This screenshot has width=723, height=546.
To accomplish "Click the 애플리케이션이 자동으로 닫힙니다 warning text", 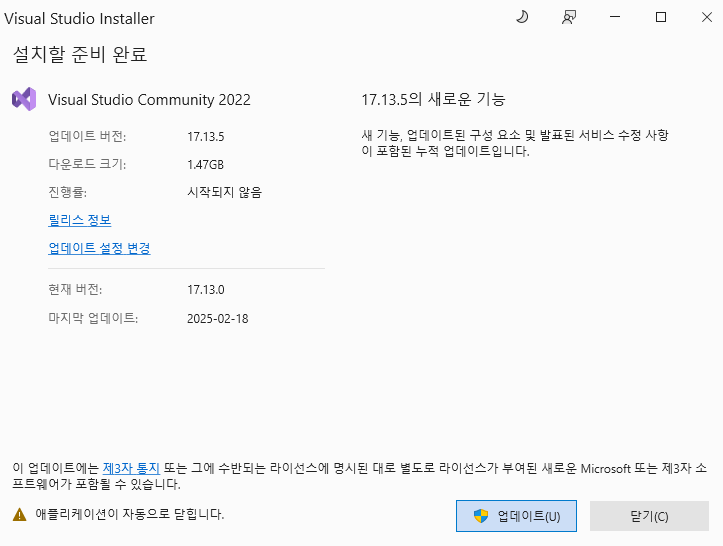I will pyautogui.click(x=130, y=514).
